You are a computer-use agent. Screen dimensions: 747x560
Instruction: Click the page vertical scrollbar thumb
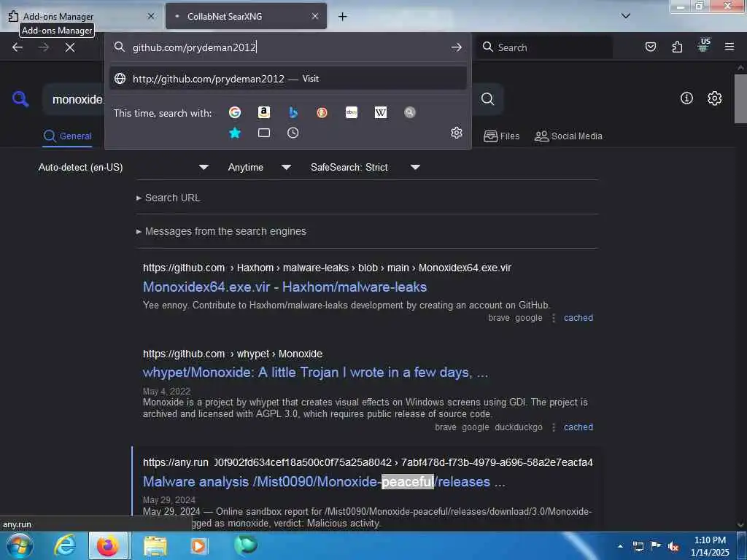(x=740, y=98)
